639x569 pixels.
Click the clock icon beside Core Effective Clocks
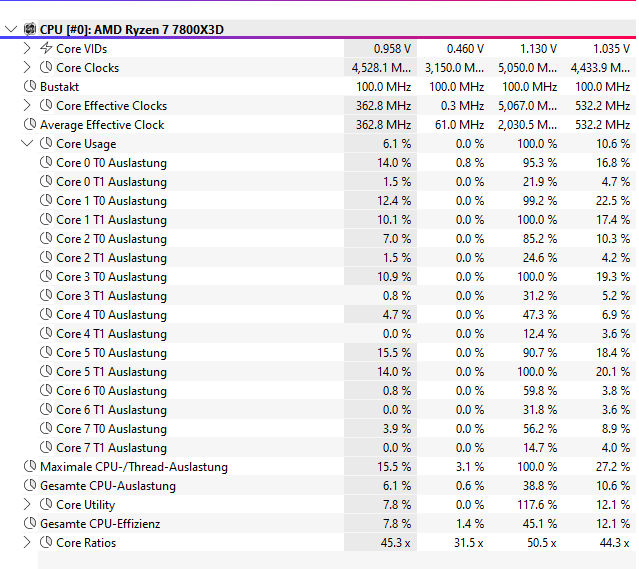click(x=46, y=105)
